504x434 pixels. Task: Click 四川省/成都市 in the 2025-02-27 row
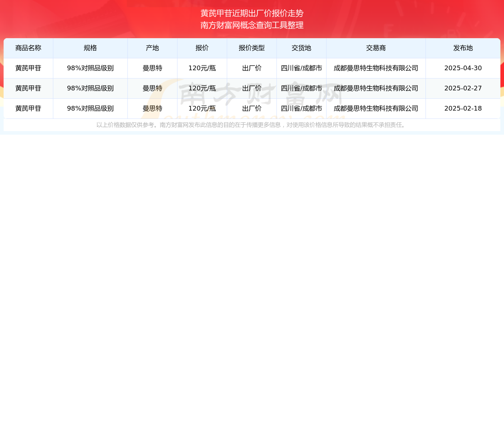pos(302,88)
